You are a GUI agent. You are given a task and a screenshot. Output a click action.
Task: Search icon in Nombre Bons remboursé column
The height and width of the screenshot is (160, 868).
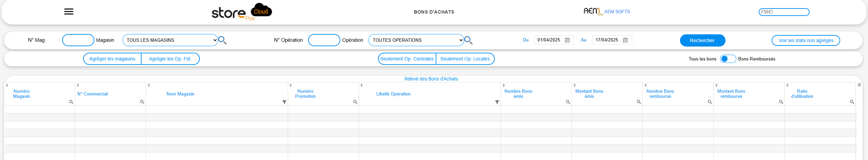[x=710, y=102]
